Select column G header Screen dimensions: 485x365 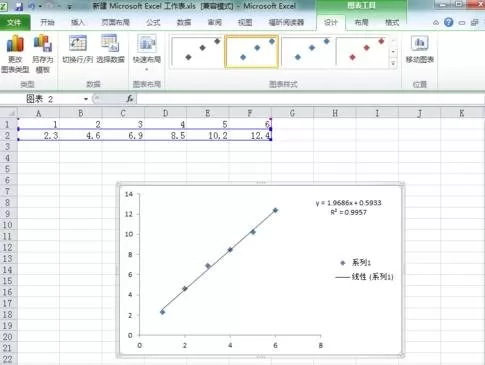click(x=292, y=113)
